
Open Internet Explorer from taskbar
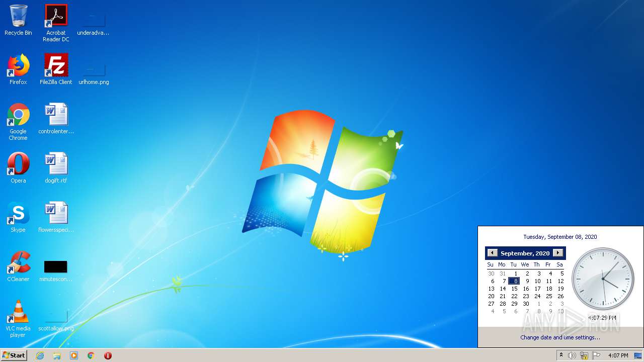coord(40,355)
